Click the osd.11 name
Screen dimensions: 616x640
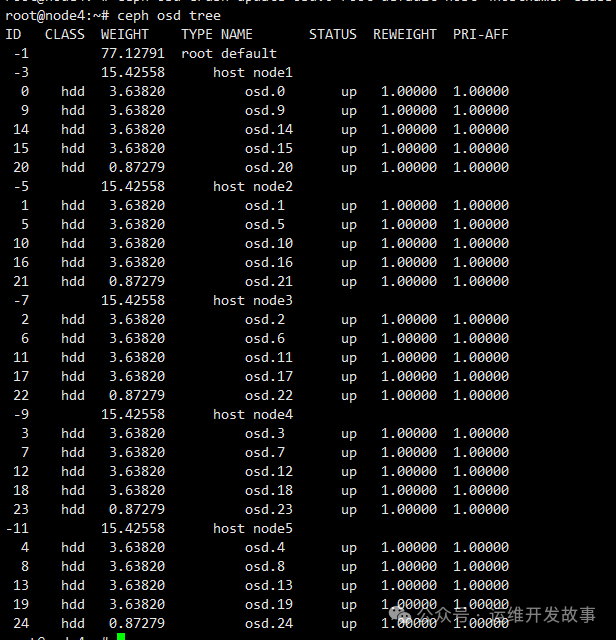[269, 358]
